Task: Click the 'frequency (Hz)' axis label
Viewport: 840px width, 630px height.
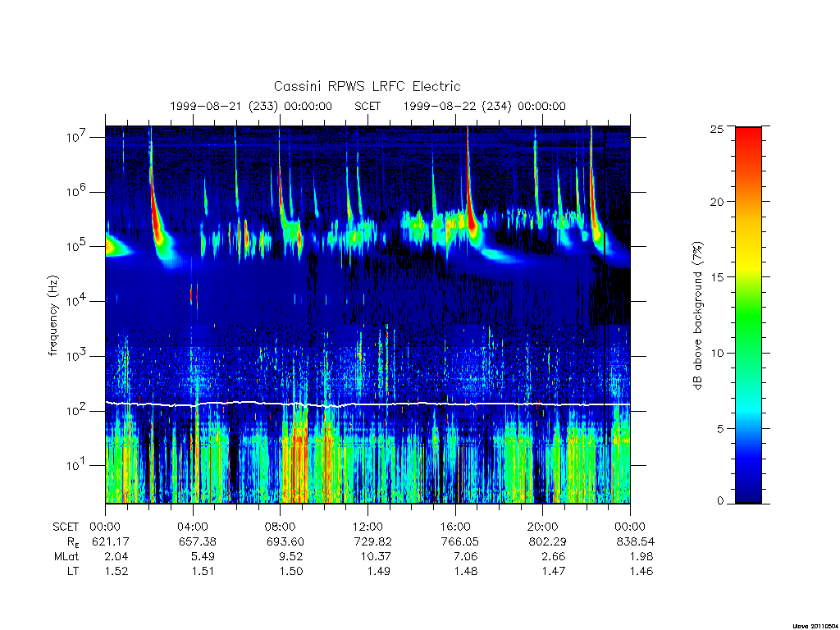Action: coord(53,316)
